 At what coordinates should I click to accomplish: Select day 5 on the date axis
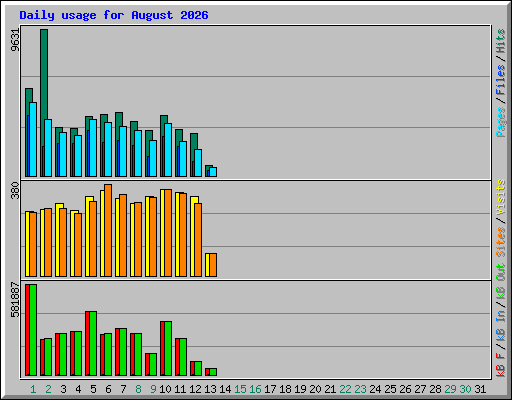[93, 389]
